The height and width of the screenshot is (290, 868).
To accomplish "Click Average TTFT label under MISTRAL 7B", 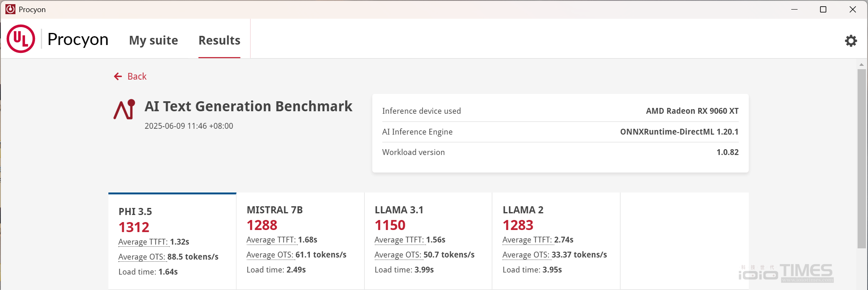I will pyautogui.click(x=271, y=240).
